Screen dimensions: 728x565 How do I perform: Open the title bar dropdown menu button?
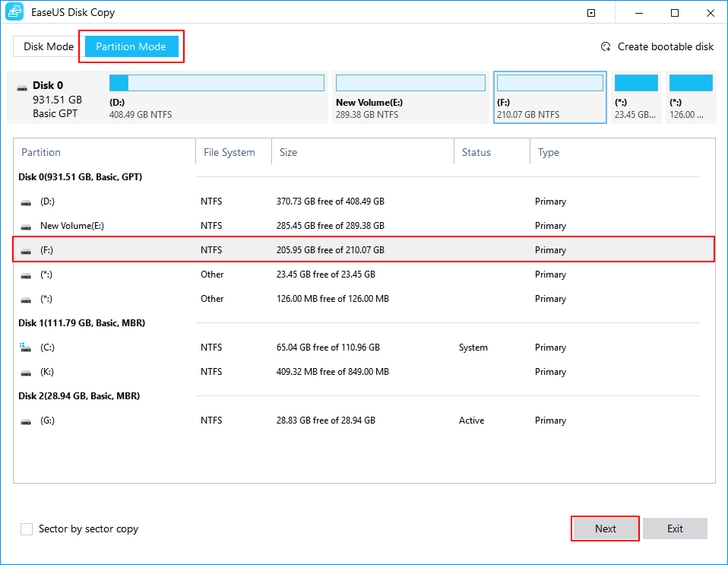tap(591, 13)
